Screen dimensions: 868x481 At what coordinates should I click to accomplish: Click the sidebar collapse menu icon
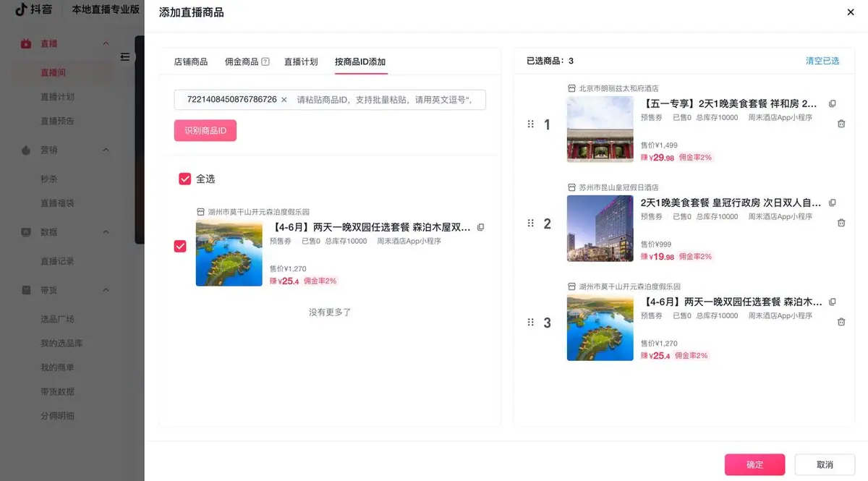124,56
